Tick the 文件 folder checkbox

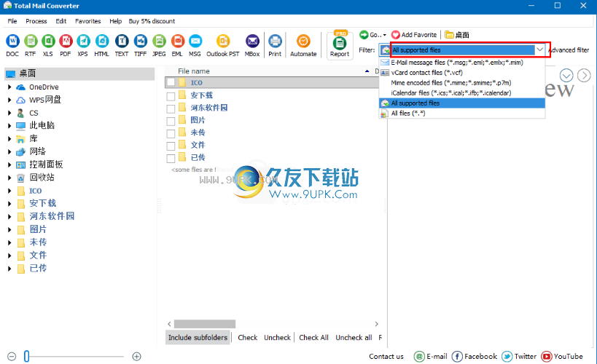pos(171,146)
